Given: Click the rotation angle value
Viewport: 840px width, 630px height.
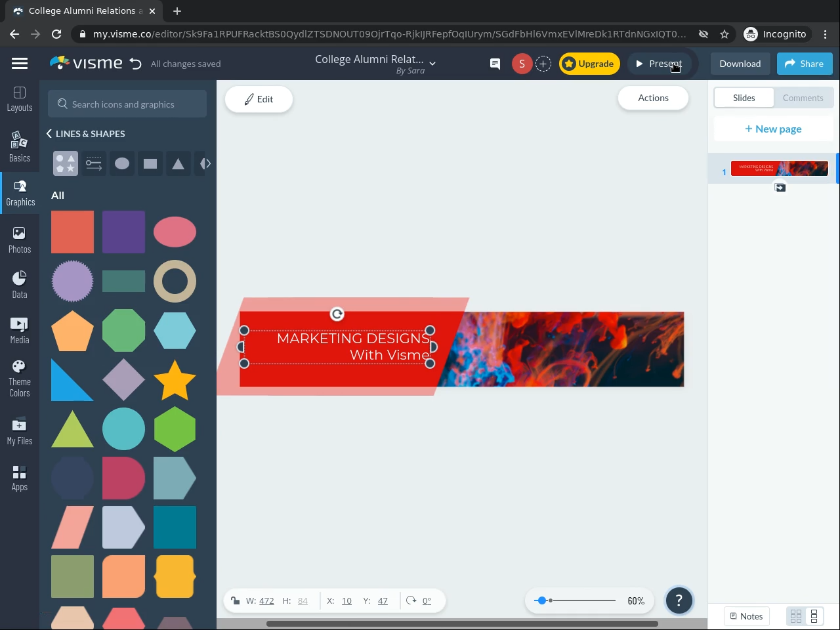Looking at the screenshot, I should (427, 600).
